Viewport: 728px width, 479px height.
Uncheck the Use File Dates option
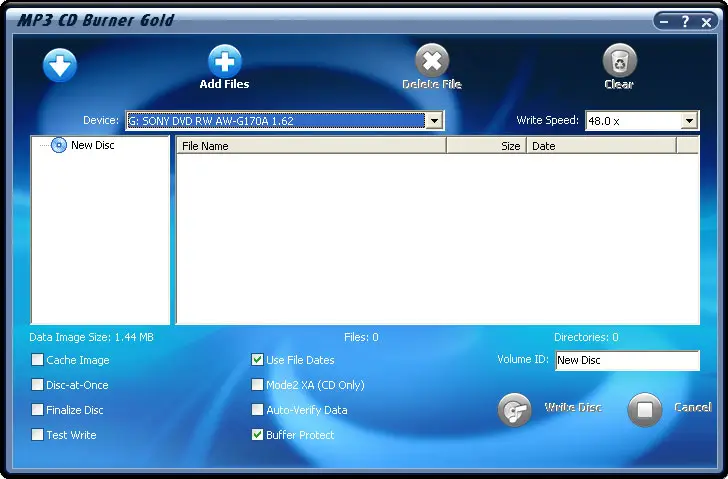coord(257,360)
